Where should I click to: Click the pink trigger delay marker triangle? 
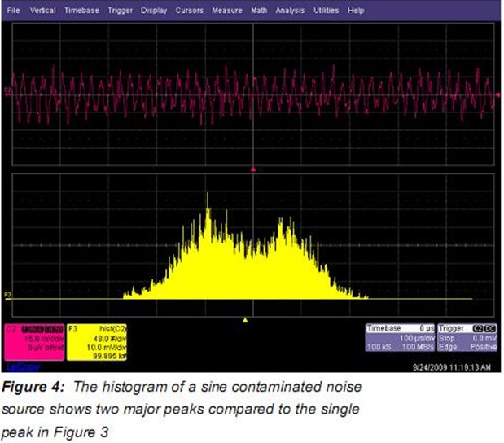(254, 169)
